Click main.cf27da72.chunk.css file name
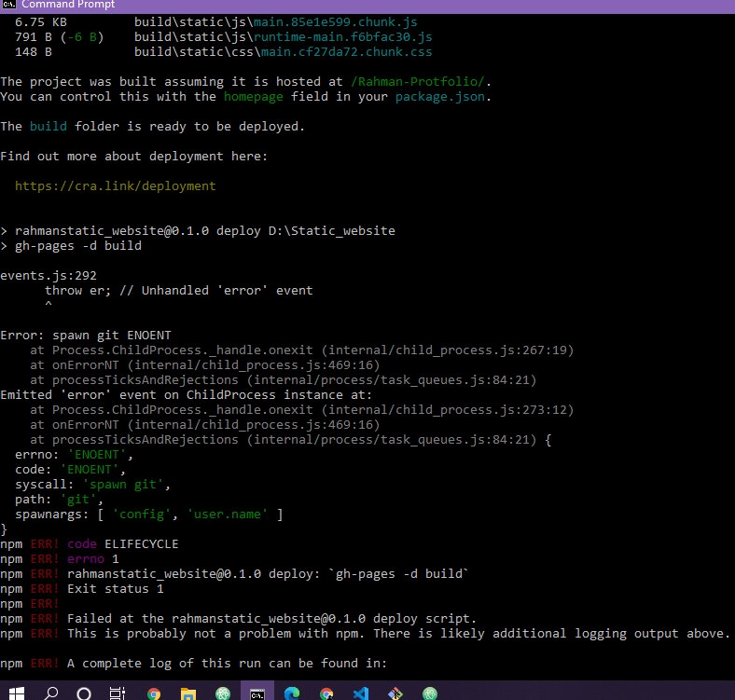The height and width of the screenshot is (700, 735). pos(347,52)
